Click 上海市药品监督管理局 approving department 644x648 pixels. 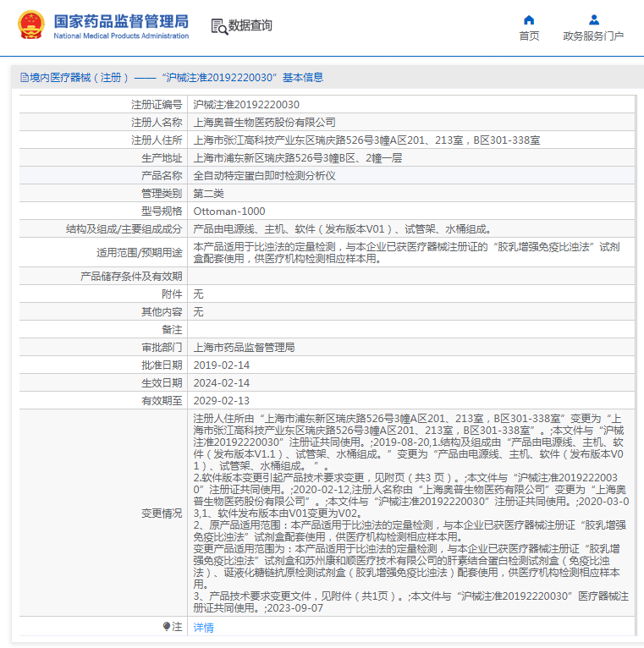click(x=244, y=347)
